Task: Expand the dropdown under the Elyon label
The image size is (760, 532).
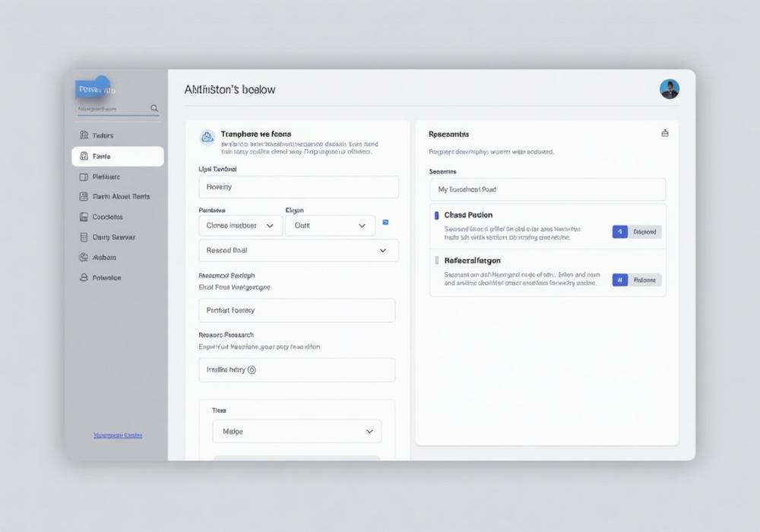Action: click(x=331, y=225)
